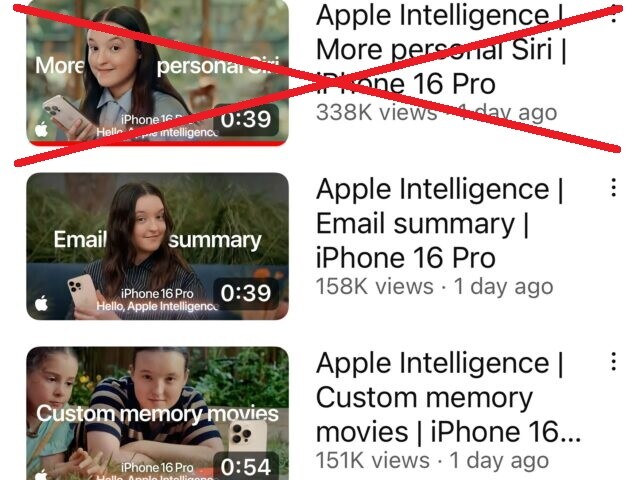Play the Email summary video thumbnail

click(158, 246)
